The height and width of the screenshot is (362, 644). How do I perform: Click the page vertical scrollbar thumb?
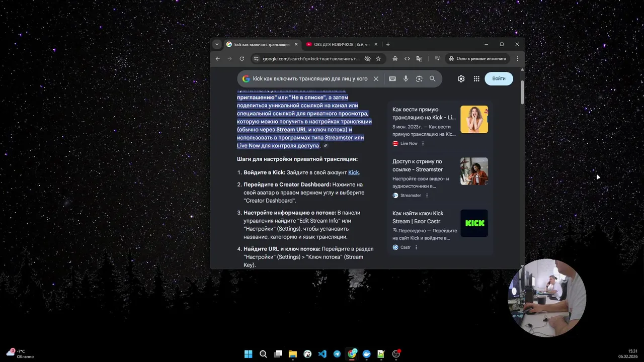[522, 93]
